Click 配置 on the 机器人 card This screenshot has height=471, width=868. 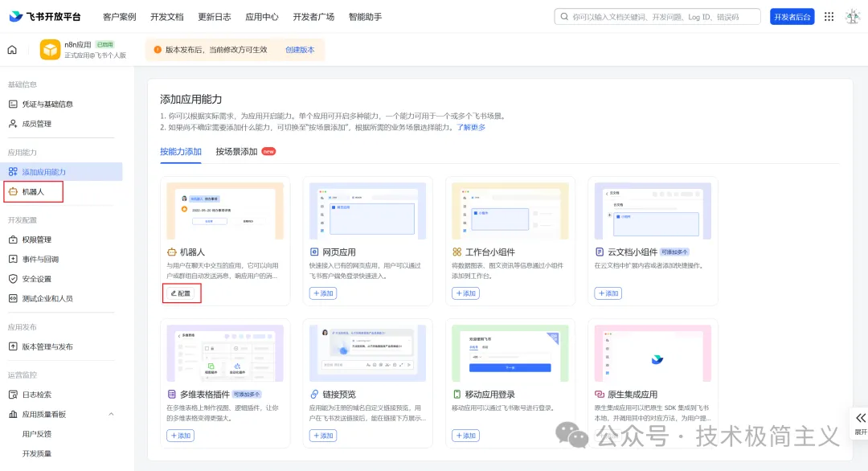click(181, 293)
